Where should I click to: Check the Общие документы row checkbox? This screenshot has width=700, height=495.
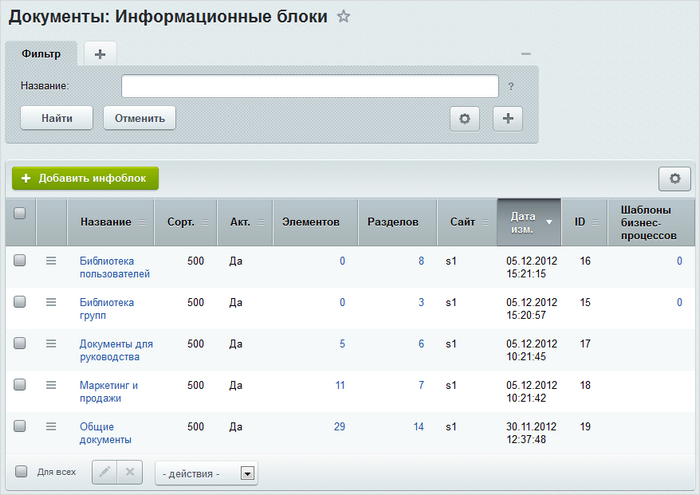click(x=20, y=426)
